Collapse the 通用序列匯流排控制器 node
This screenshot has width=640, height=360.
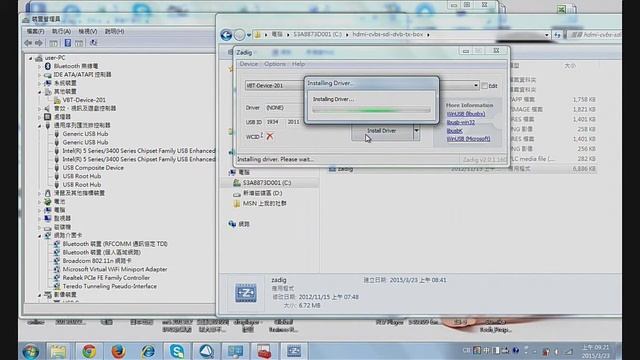[x=40, y=126]
